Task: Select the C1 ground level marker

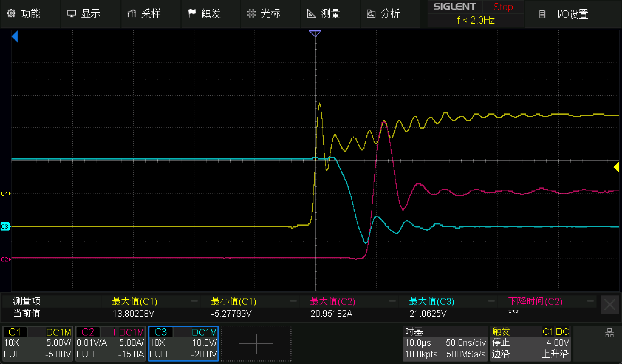Action: tap(6, 194)
